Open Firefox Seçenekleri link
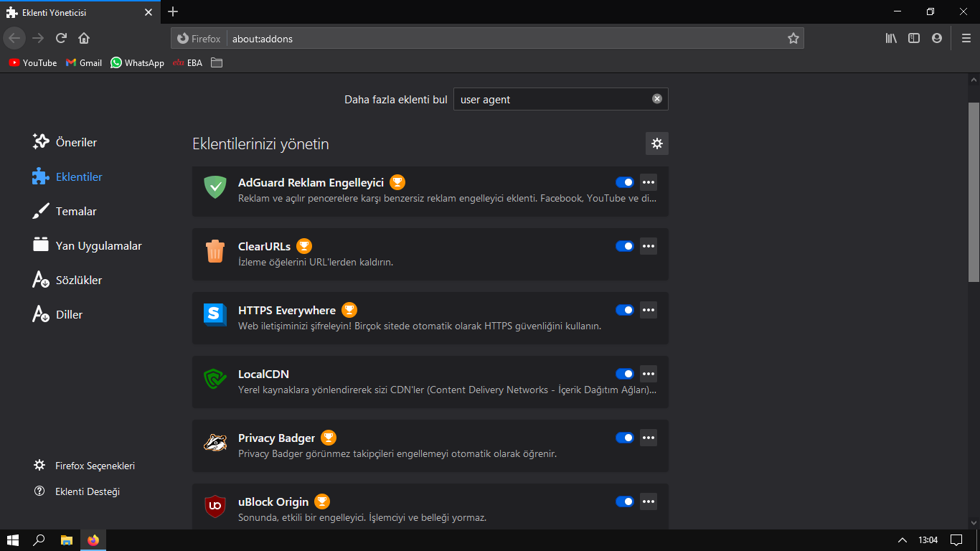 click(x=95, y=466)
